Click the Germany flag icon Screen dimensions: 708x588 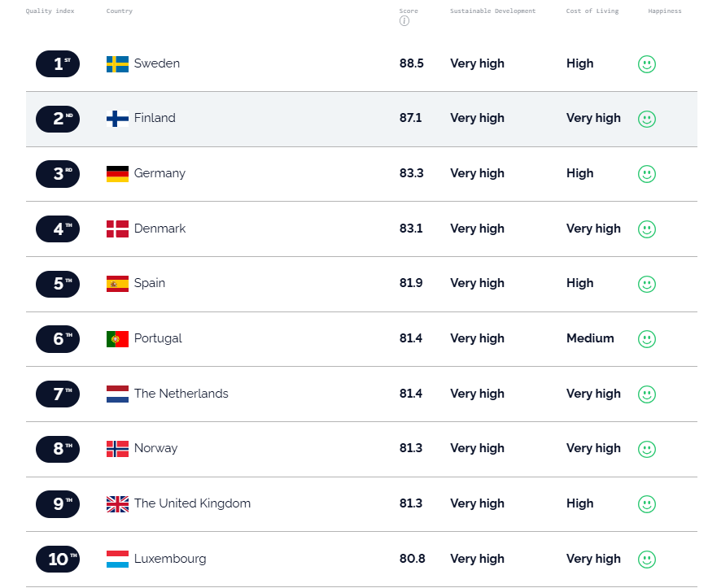117,174
